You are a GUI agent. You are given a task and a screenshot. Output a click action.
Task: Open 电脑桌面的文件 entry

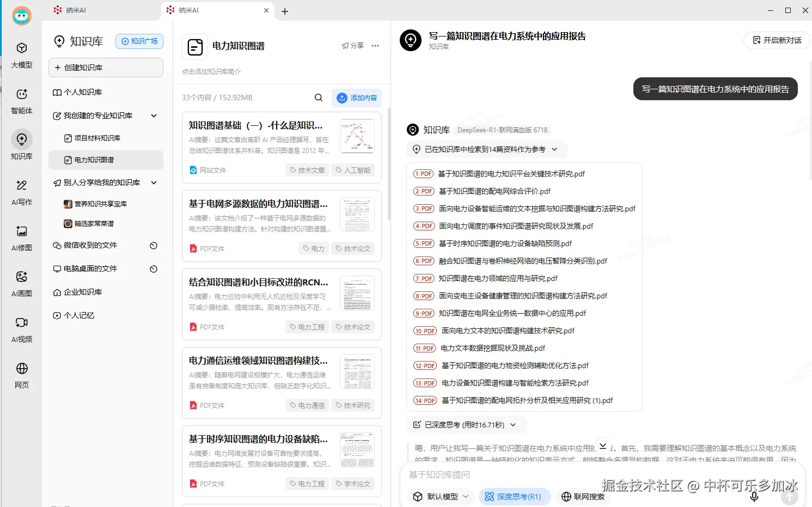(x=90, y=269)
